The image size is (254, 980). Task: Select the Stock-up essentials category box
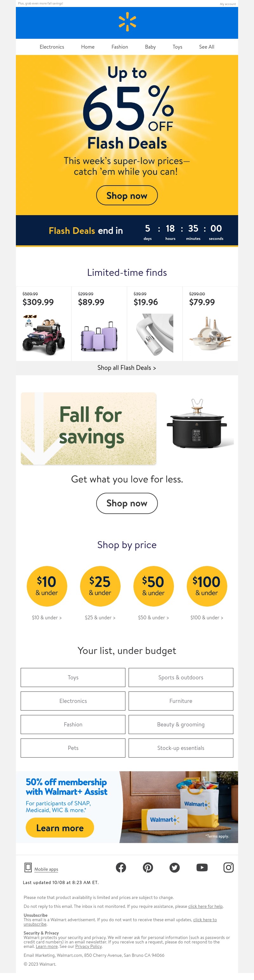181,748
